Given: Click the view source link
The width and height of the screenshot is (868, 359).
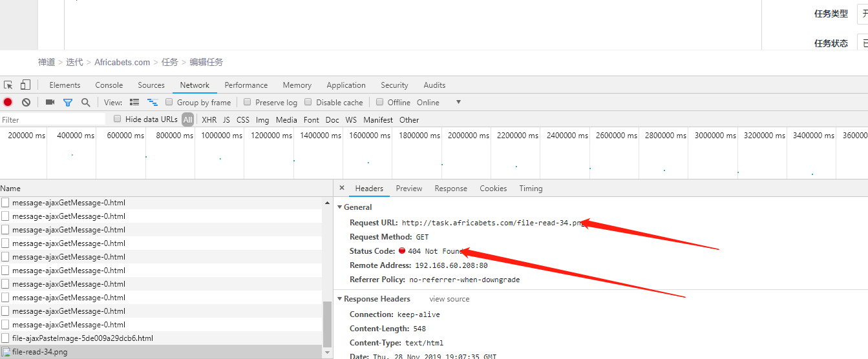Looking at the screenshot, I should [449, 299].
